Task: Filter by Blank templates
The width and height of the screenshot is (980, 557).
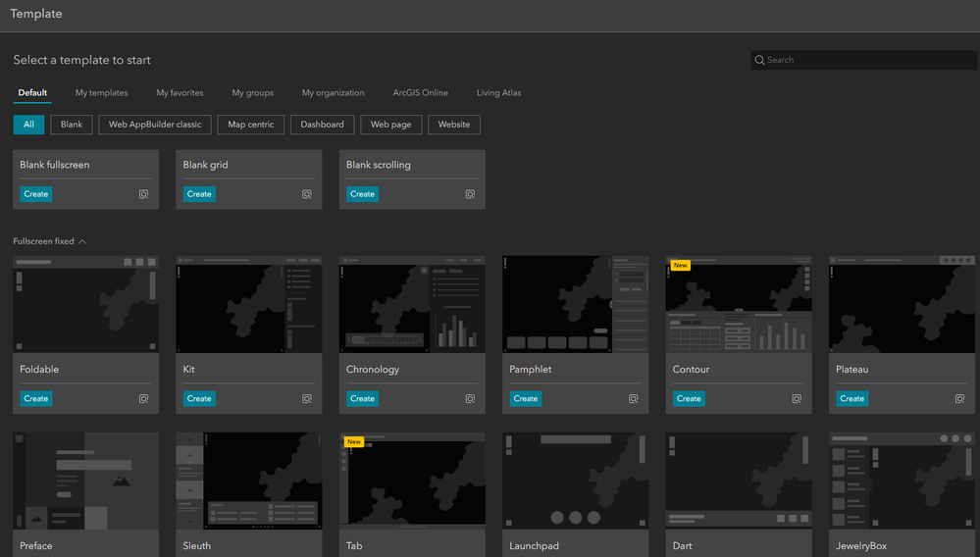Action: click(x=72, y=125)
